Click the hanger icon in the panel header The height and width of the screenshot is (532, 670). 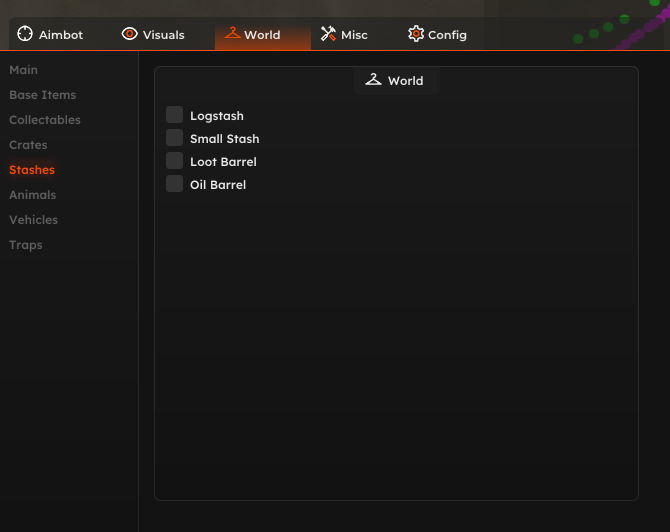(x=373, y=79)
